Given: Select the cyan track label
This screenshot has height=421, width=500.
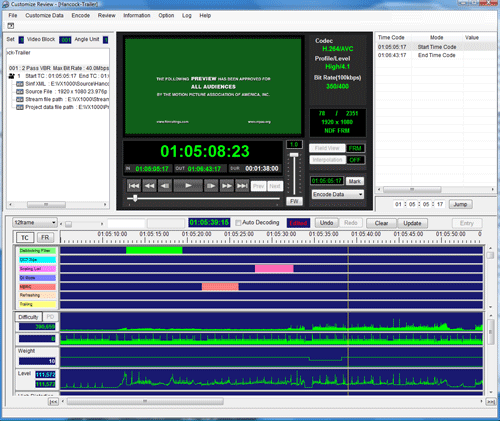Looking at the screenshot, I should click(x=38, y=259).
